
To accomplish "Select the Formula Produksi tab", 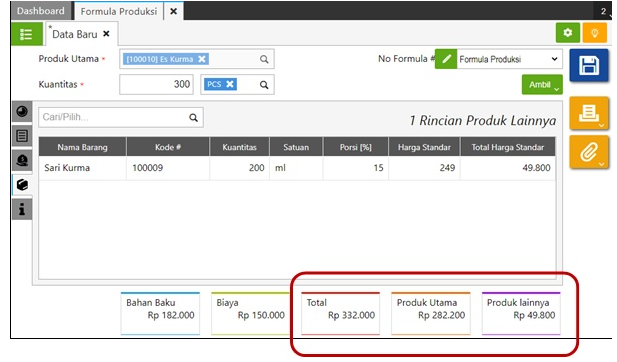I will coord(119,11).
